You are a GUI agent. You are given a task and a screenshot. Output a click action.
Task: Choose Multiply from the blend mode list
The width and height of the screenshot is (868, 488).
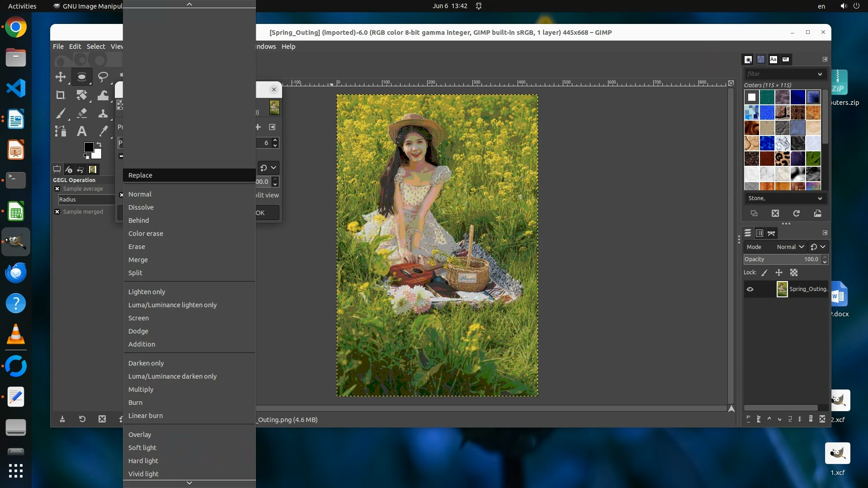[x=141, y=389]
